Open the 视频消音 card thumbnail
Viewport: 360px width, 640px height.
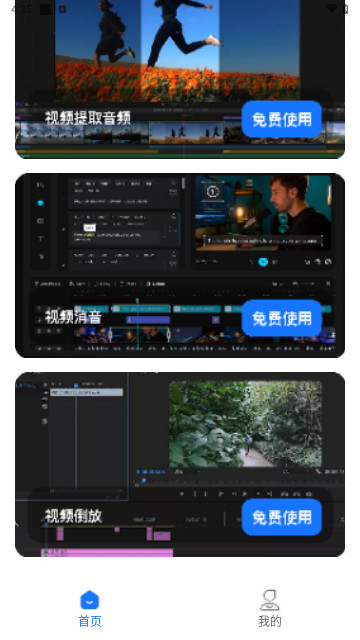pyautogui.click(x=180, y=265)
